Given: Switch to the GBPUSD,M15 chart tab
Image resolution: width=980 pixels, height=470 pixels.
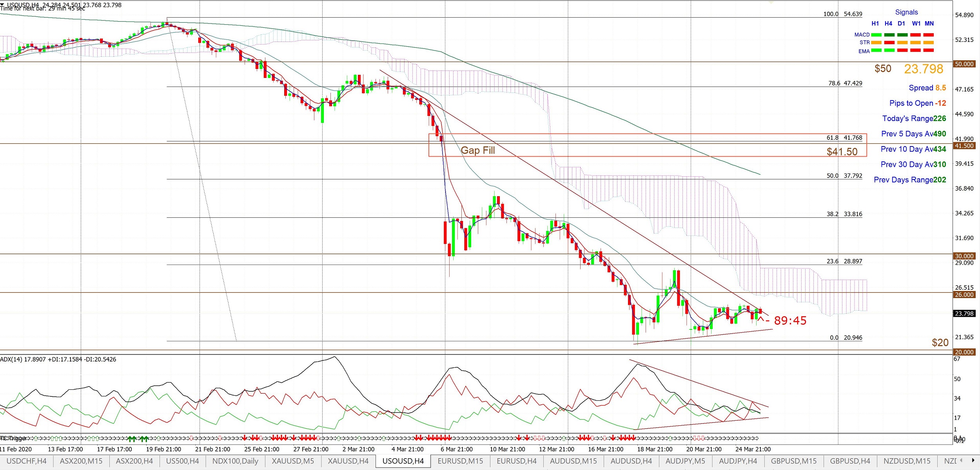Looking at the screenshot, I should click(794, 461).
